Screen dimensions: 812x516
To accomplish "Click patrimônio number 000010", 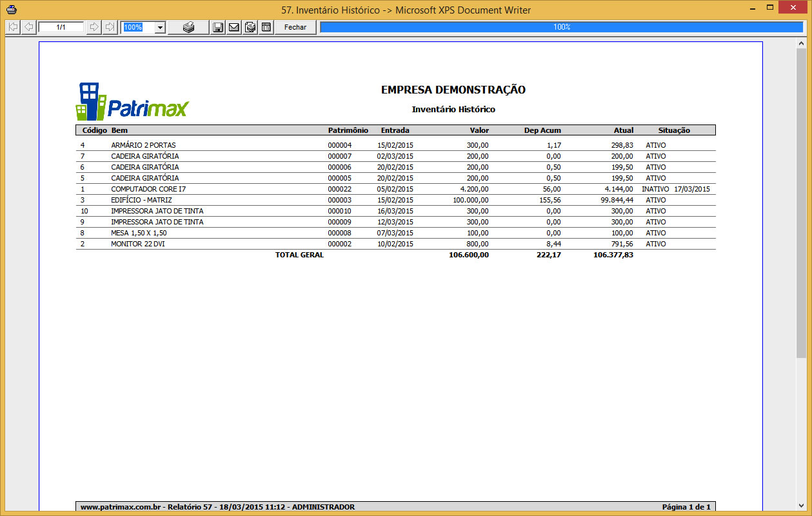I will [x=340, y=211].
